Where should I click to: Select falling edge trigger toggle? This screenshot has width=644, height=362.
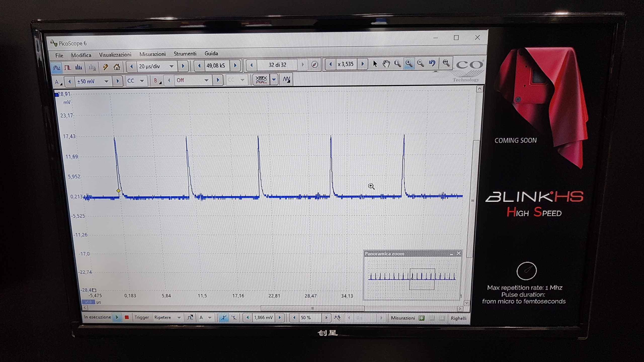point(234,318)
